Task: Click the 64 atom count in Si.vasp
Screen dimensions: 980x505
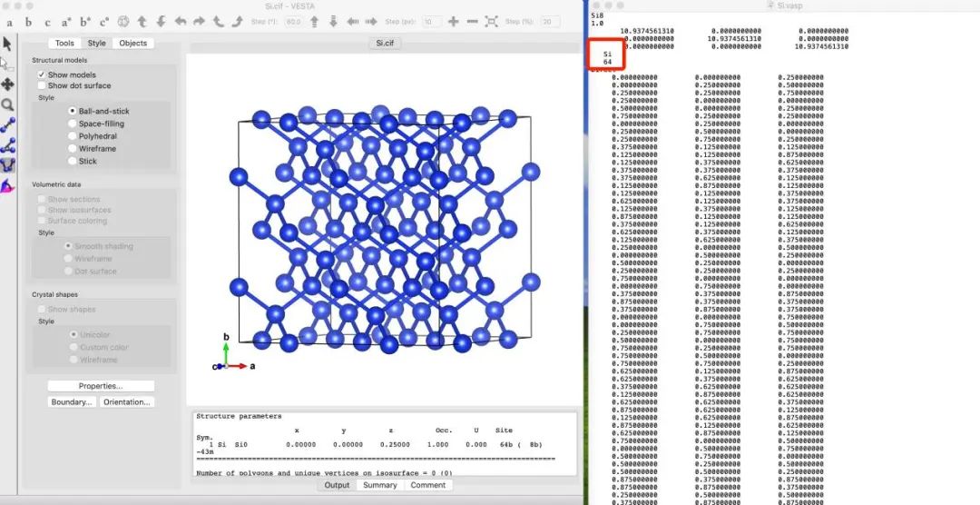Action: coord(607,62)
